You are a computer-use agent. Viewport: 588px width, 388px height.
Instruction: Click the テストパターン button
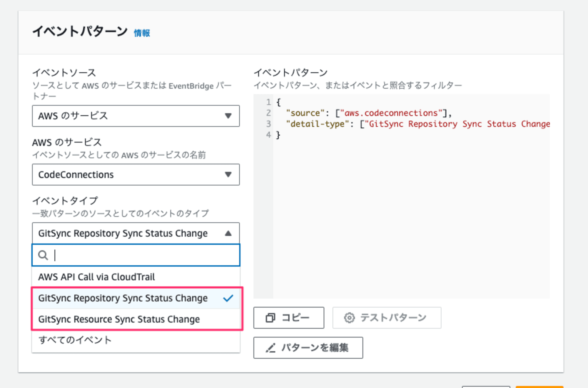coord(387,318)
